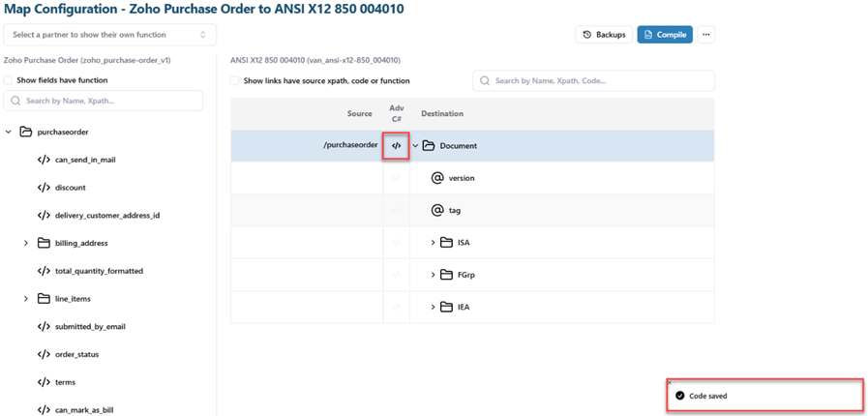Click the Source column header
This screenshot has width=868, height=416.
tap(360, 113)
